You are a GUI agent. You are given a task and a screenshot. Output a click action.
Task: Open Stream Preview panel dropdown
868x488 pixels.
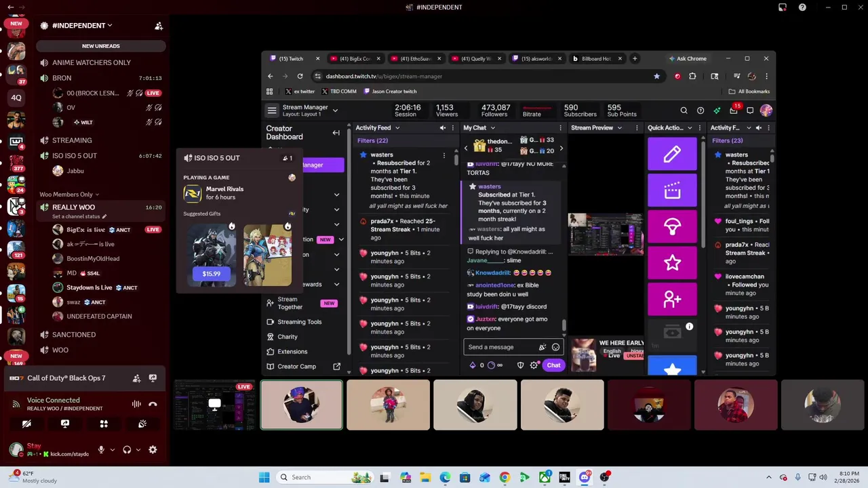pyautogui.click(x=619, y=127)
